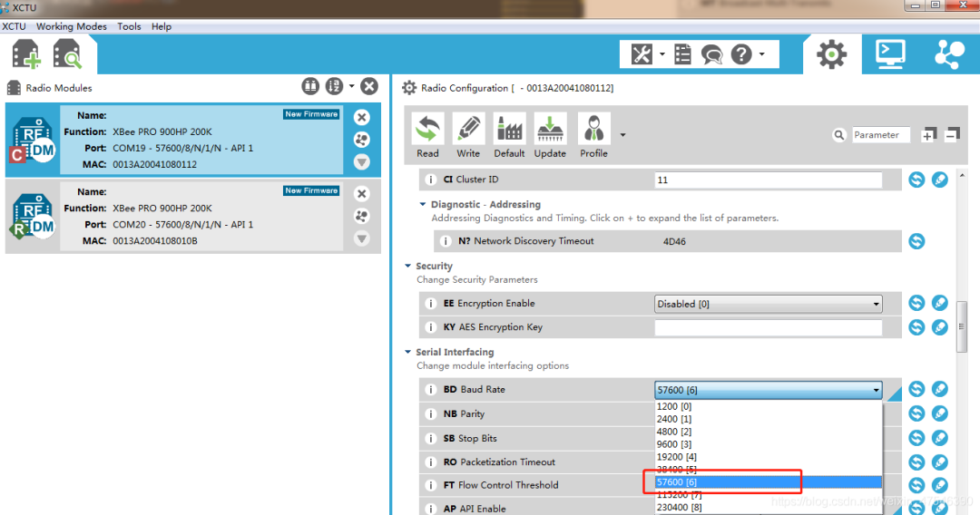Show info for EE Encryption Enable
This screenshot has width=980, height=515.
point(431,304)
